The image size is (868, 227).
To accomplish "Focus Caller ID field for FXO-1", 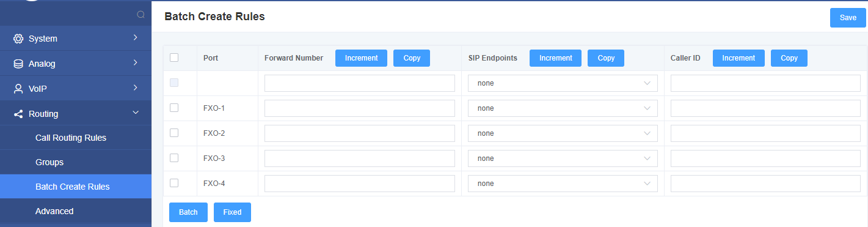I will tap(765, 108).
